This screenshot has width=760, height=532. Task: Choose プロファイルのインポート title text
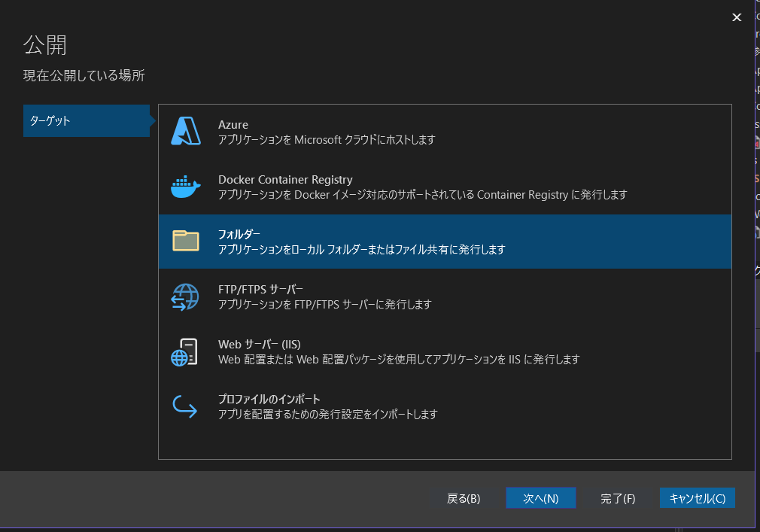(x=269, y=400)
